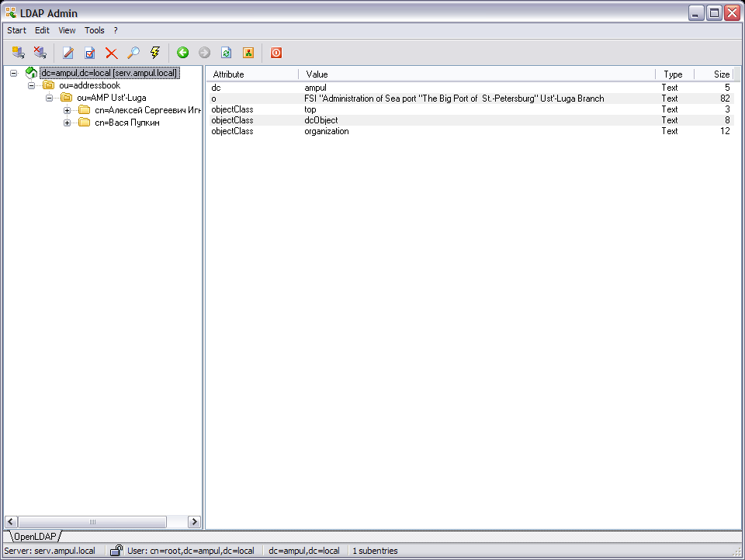The image size is (745, 560).
Task: Click the orange Schema tree icon
Action: (248, 53)
